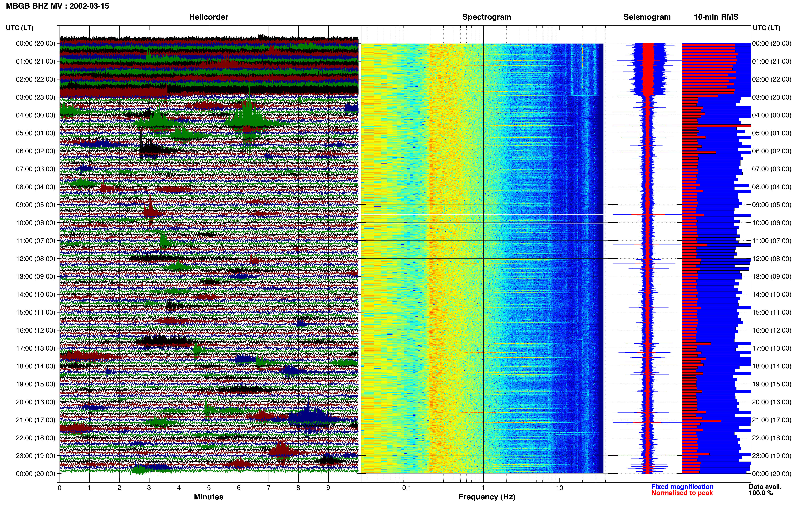
Task: Click '20:00 (16:00)' on the RMS panel time axis
Action: 772,402
